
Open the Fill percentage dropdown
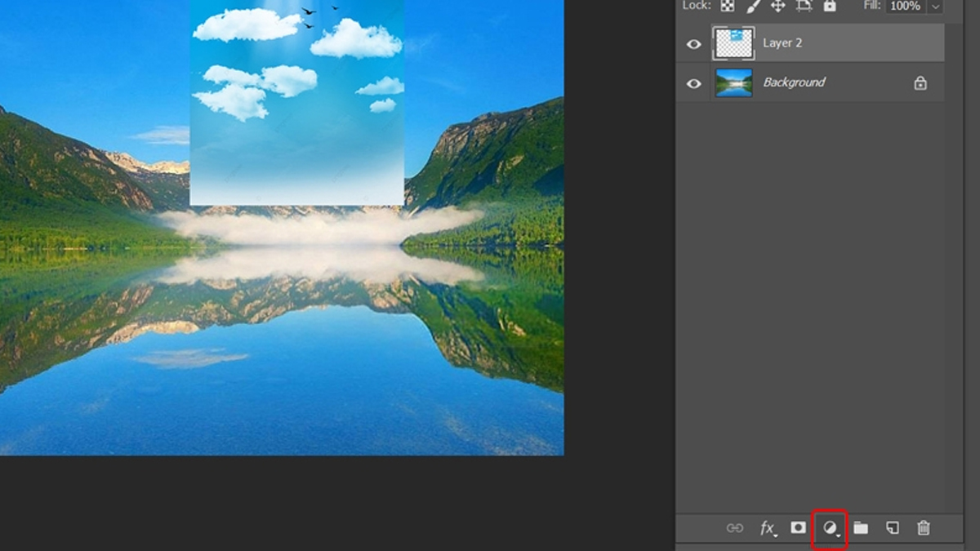(936, 7)
